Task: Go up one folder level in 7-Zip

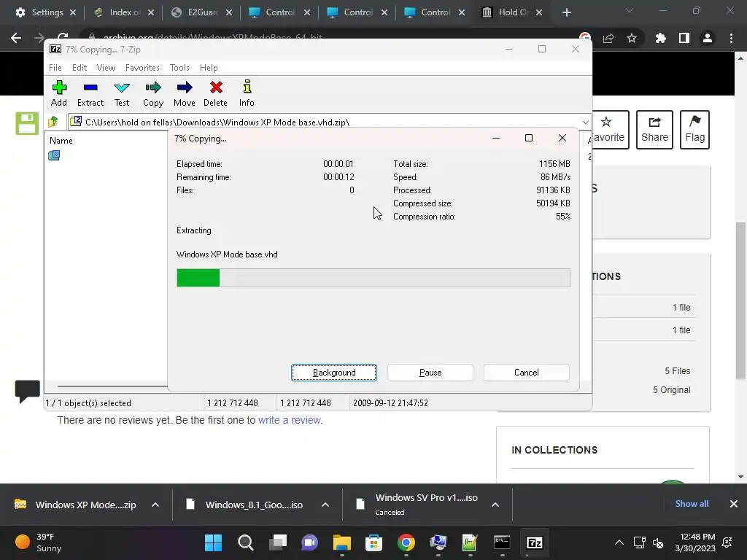Action: [53, 122]
